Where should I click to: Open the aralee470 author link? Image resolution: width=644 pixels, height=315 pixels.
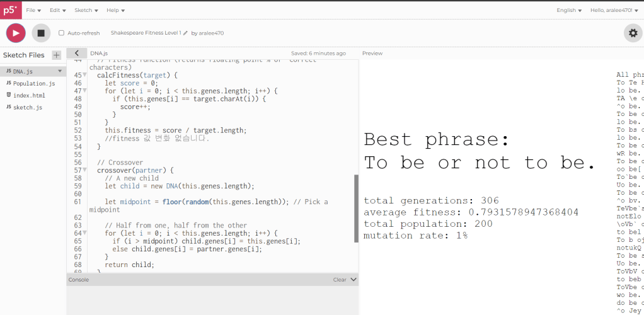point(211,33)
